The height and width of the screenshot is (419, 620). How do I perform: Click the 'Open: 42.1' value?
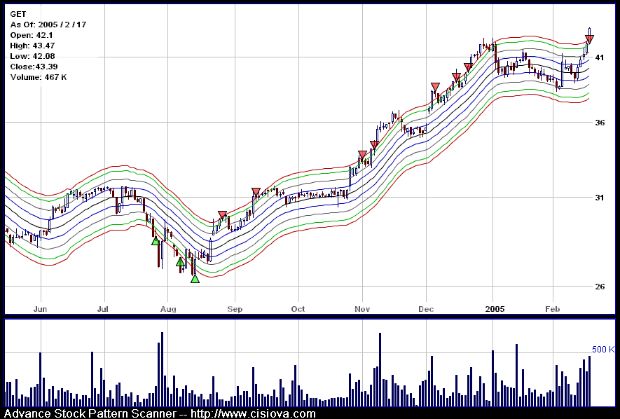tap(32, 35)
